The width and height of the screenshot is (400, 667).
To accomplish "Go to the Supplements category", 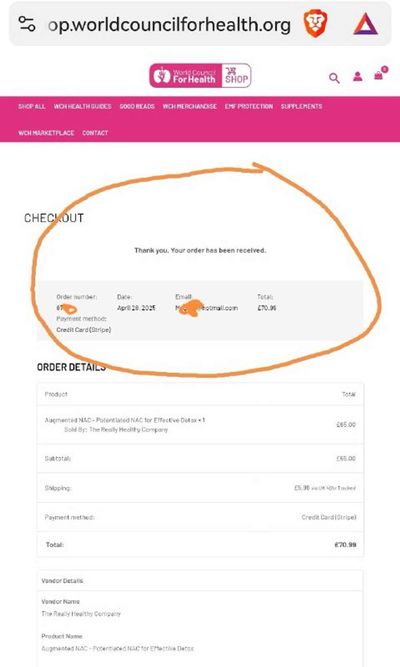I will tap(301, 106).
